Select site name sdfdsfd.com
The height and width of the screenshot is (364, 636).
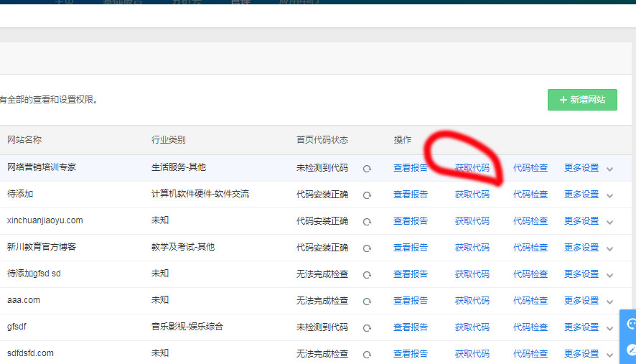[30, 353]
